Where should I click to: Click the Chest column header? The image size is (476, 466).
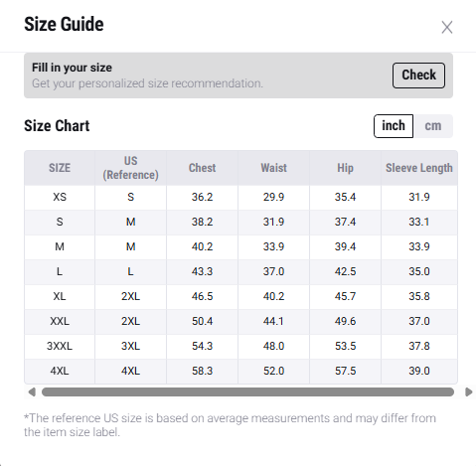coord(202,168)
